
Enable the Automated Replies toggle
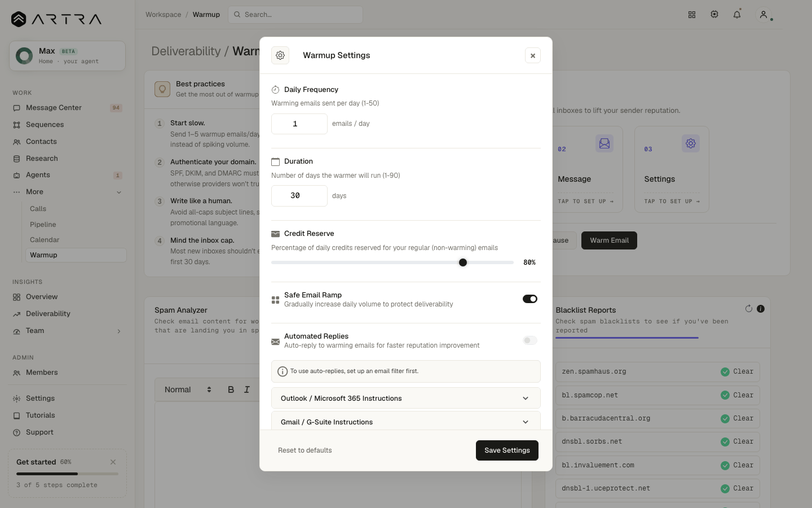pyautogui.click(x=530, y=340)
